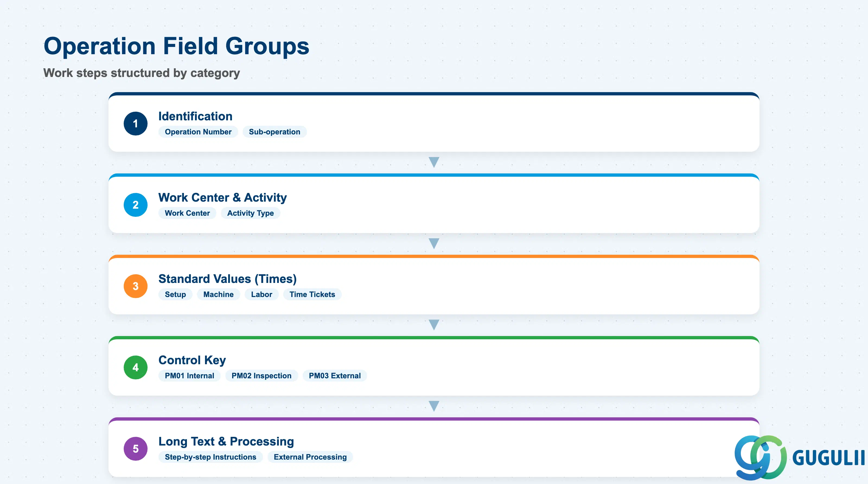Click the blue number 2 circle badge
This screenshot has width=868, height=484.
tap(135, 205)
